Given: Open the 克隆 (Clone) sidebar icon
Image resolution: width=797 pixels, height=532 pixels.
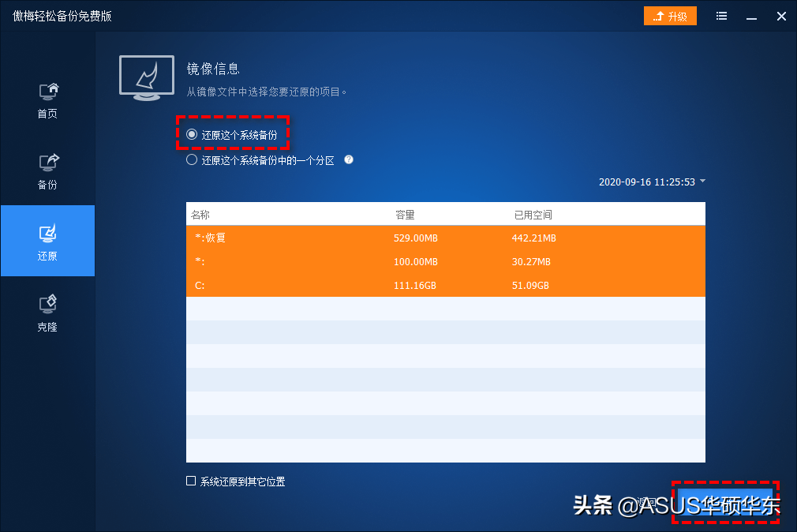Looking at the screenshot, I should point(47,312).
